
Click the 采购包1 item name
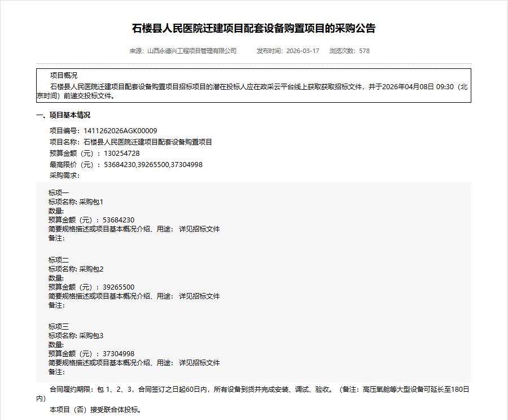pyautogui.click(x=91, y=202)
